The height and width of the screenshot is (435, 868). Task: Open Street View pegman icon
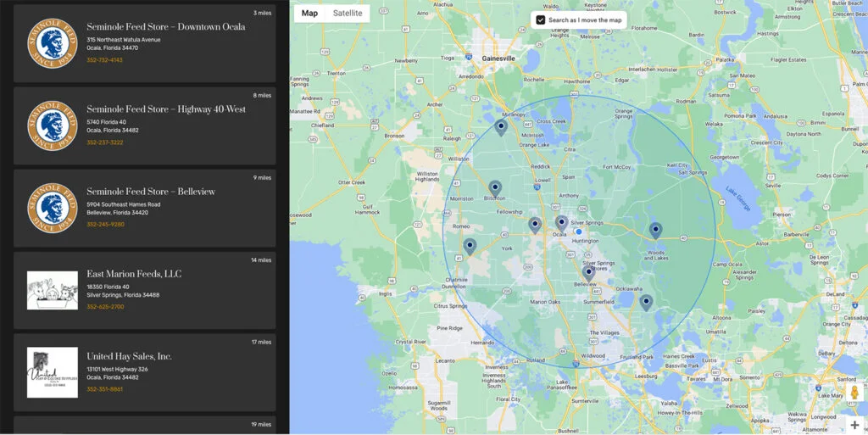(x=854, y=393)
